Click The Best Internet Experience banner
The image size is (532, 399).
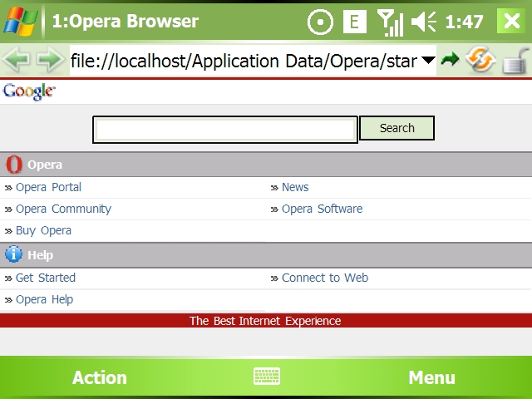[265, 321]
